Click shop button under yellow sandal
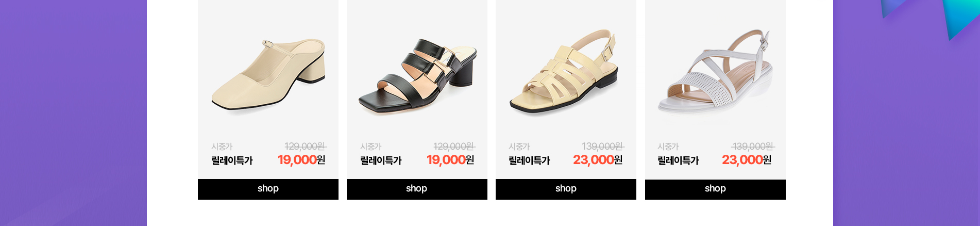This screenshot has width=980, height=226. (x=566, y=189)
